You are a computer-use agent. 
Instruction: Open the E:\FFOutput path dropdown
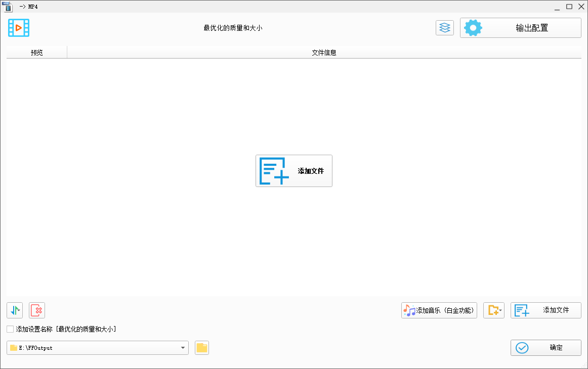coord(182,348)
